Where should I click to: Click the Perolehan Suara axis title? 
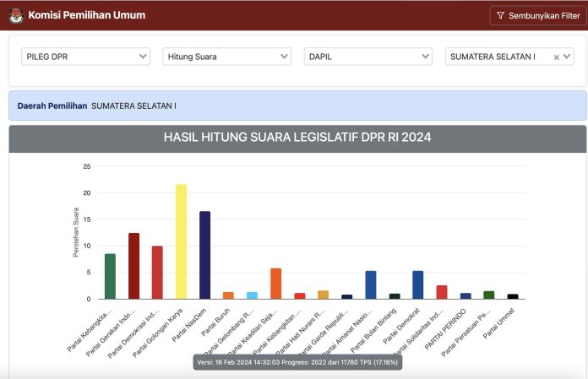(x=76, y=232)
